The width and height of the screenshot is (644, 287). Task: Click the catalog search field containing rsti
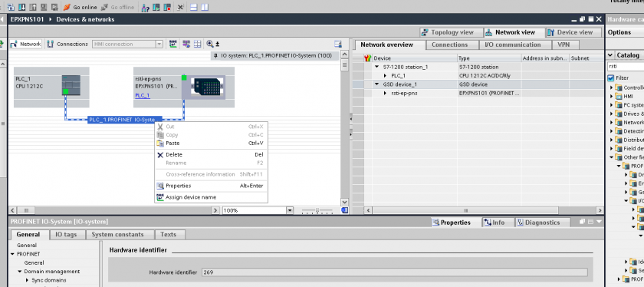pyautogui.click(x=626, y=66)
